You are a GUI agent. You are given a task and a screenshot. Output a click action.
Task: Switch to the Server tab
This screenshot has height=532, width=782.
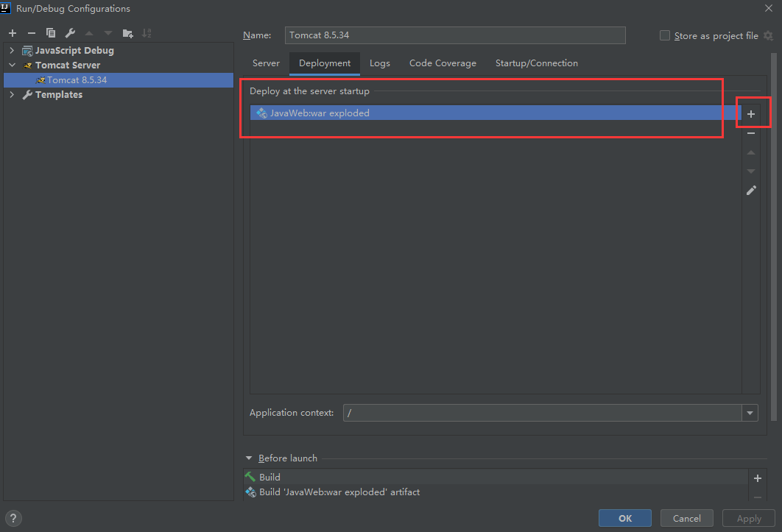coord(266,63)
